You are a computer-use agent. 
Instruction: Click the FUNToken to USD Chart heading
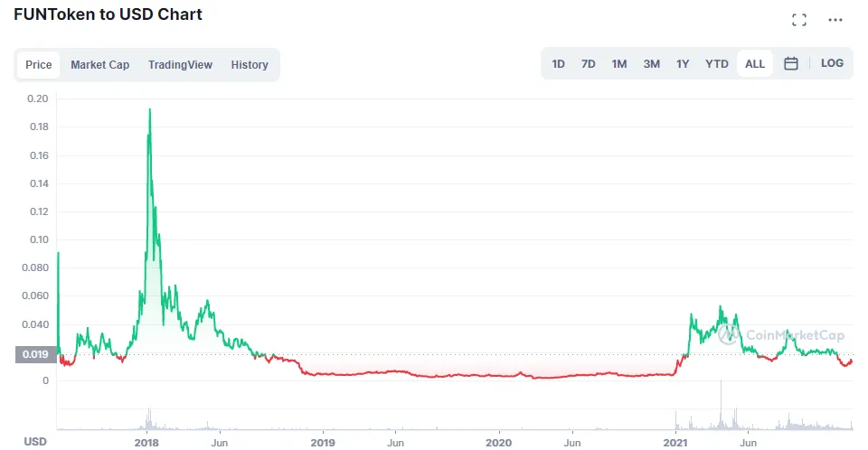(x=108, y=14)
